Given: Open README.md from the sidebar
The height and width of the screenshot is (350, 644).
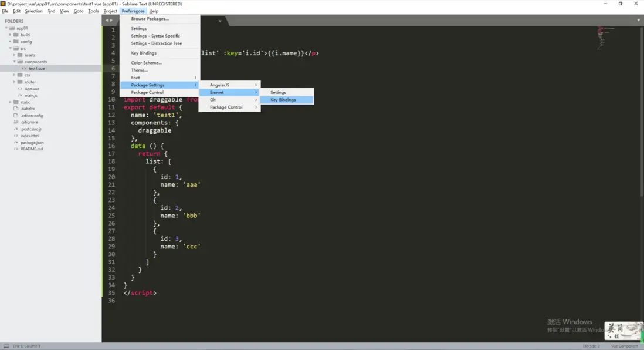Looking at the screenshot, I should pos(32,149).
